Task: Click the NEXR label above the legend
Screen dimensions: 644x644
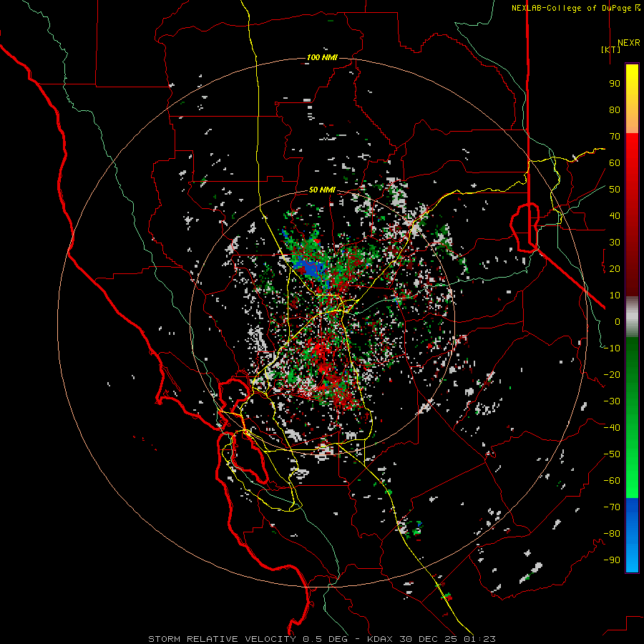Action: pyautogui.click(x=629, y=43)
